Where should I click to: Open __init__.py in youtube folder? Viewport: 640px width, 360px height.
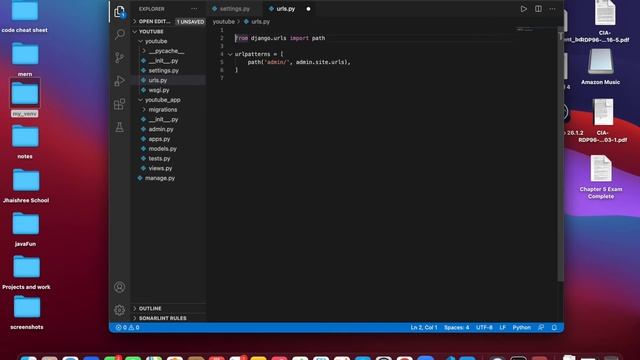click(163, 61)
